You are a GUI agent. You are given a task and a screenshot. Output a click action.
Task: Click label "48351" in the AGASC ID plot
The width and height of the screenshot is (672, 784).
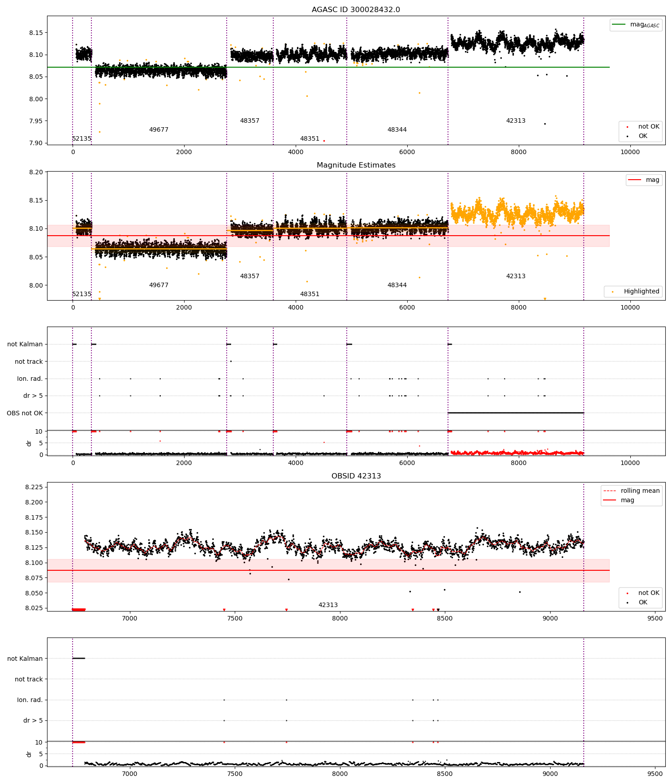tap(310, 138)
